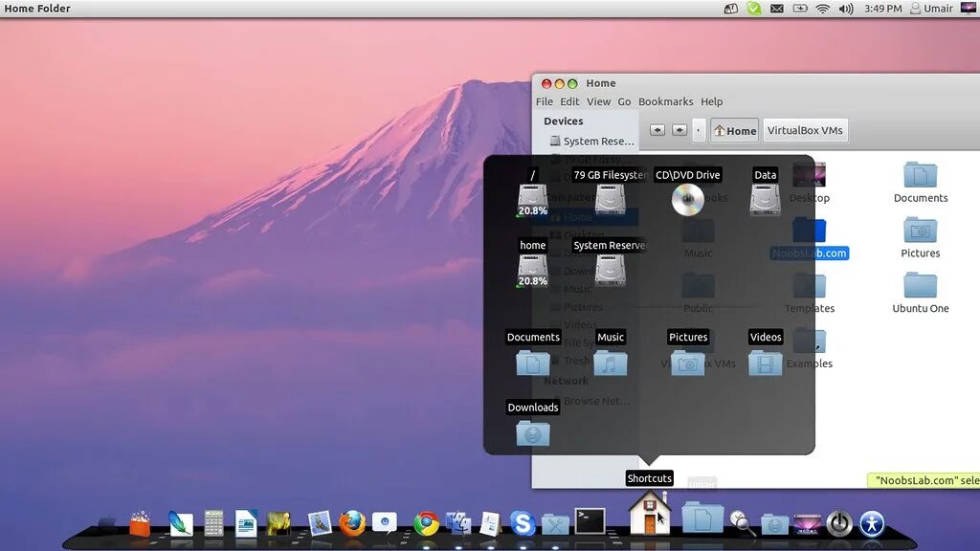
Task: Open the Music folder in Shortcuts popup
Action: 610,363
